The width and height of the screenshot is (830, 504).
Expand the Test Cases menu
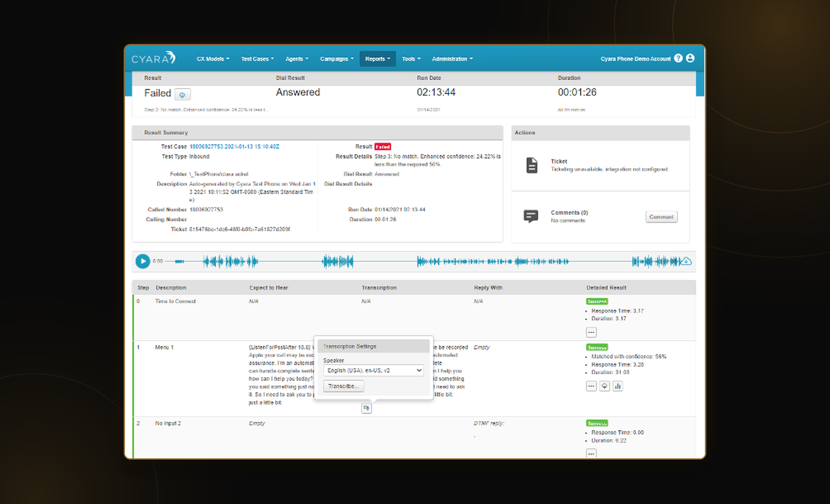click(x=257, y=59)
